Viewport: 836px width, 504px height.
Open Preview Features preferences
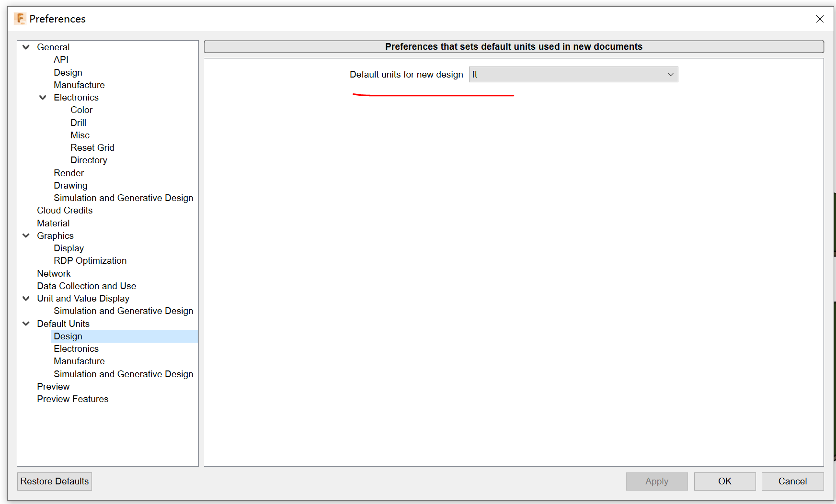click(73, 399)
